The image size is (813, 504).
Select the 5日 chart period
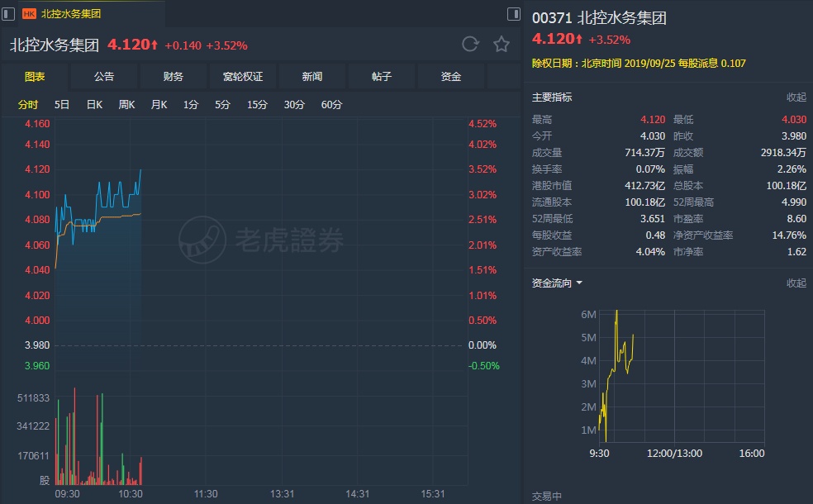click(x=62, y=105)
